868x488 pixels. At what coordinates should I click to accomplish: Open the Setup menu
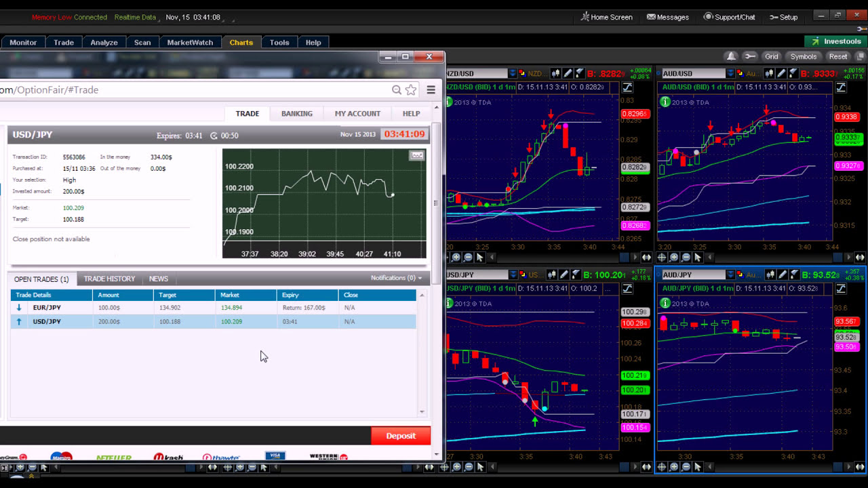783,17
